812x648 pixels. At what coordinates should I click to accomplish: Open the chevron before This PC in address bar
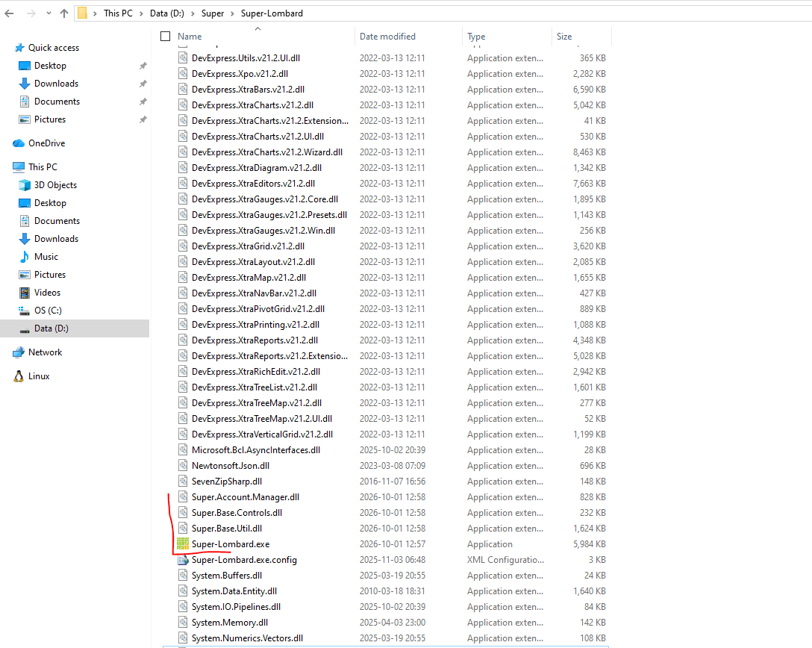96,13
